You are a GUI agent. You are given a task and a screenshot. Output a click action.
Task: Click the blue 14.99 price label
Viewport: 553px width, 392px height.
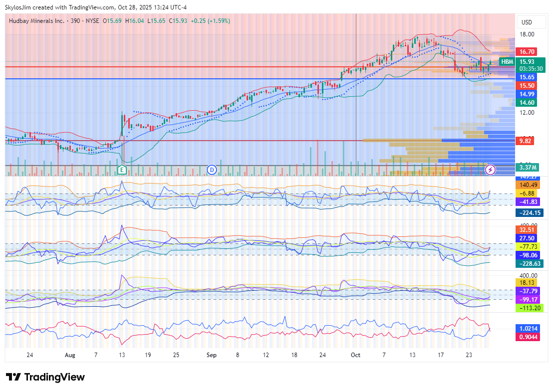coord(527,94)
